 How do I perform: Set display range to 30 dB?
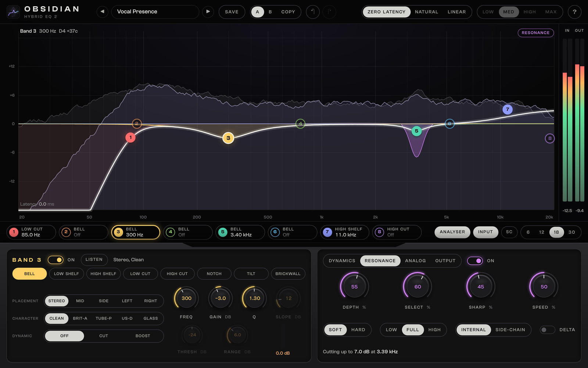pyautogui.click(x=572, y=232)
